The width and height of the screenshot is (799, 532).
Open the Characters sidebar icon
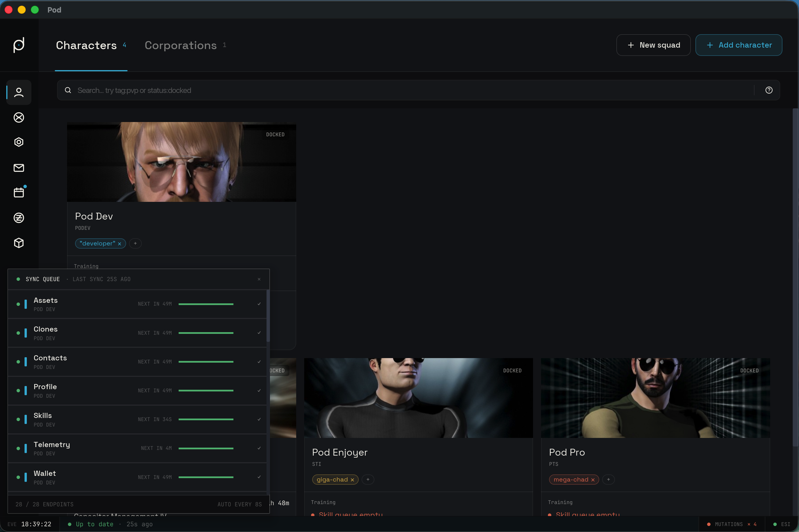pos(19,92)
